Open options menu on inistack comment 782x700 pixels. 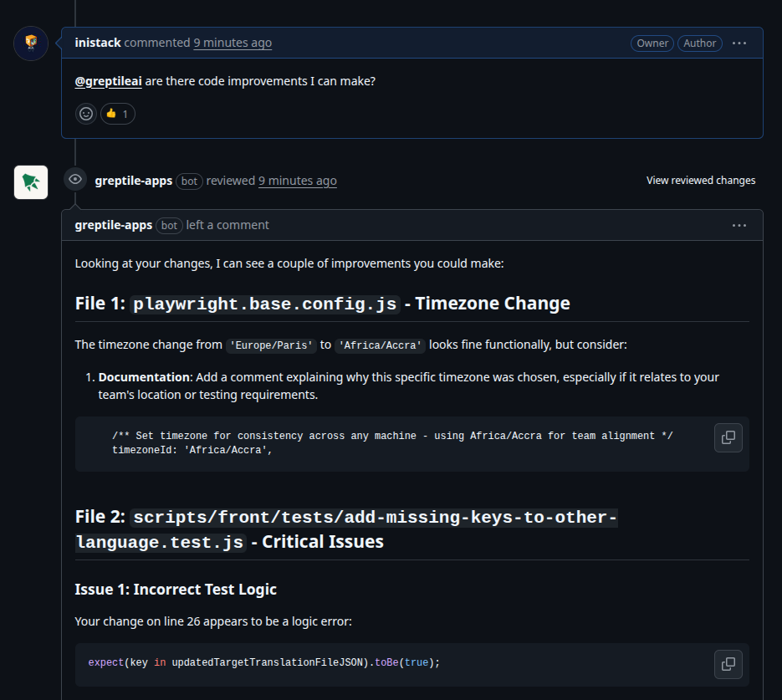click(739, 43)
